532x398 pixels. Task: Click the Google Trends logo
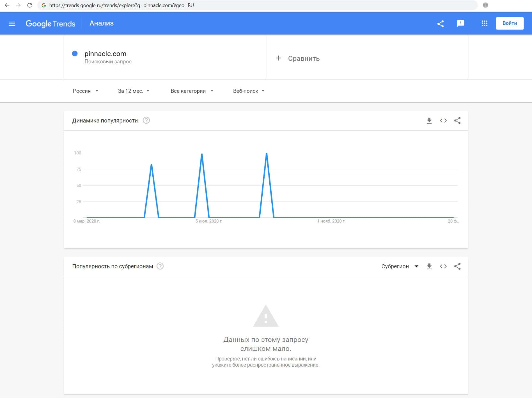tap(51, 24)
